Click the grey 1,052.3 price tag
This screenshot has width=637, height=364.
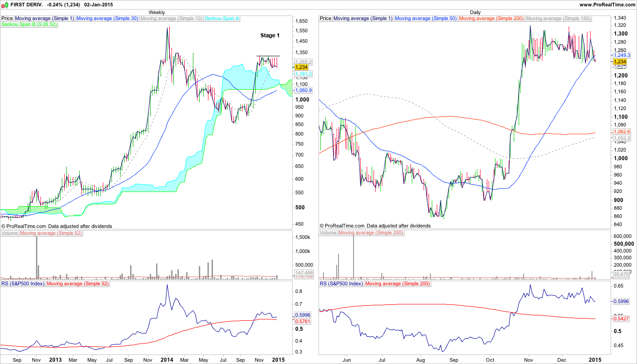pyautogui.click(x=622, y=138)
